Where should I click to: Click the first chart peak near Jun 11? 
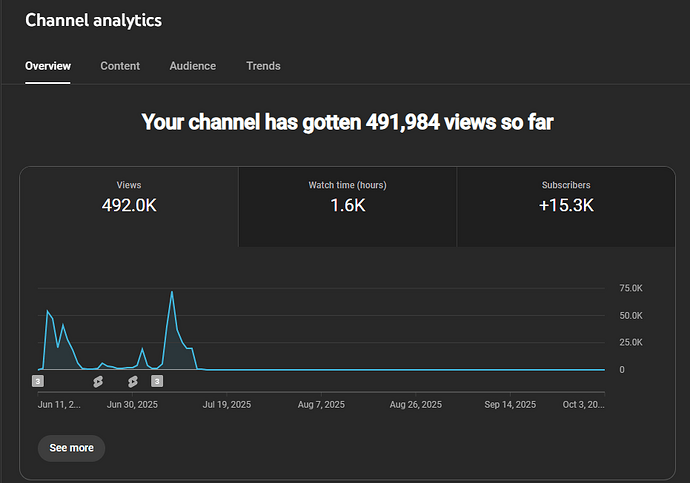[x=47, y=312]
